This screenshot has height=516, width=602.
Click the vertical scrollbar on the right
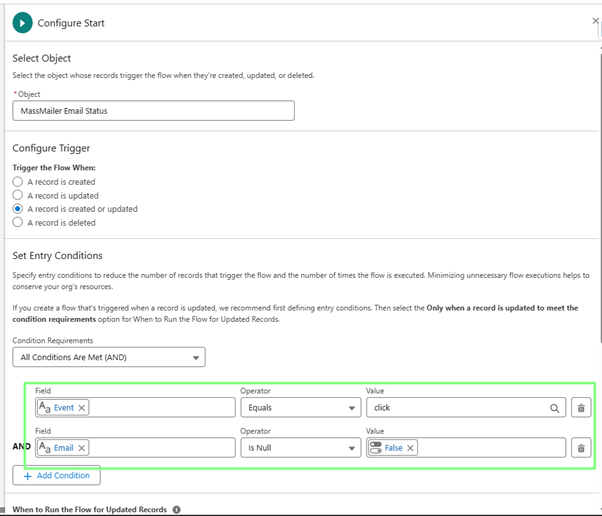click(600, 196)
